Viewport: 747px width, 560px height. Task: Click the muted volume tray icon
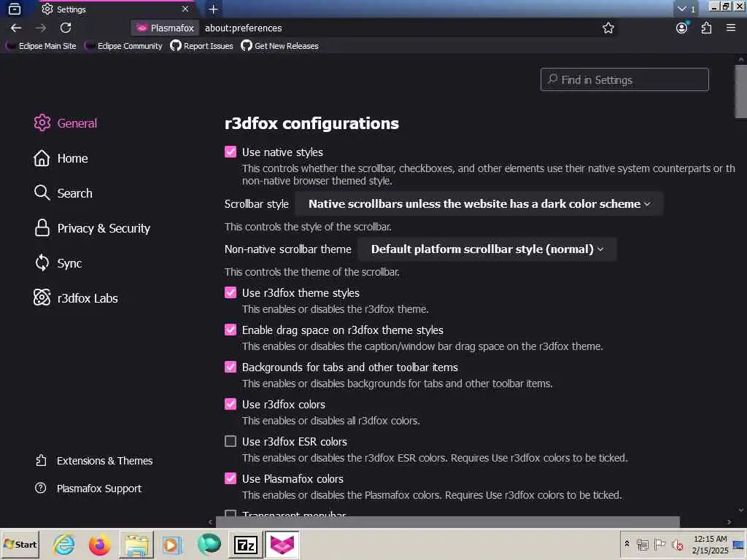(x=677, y=544)
